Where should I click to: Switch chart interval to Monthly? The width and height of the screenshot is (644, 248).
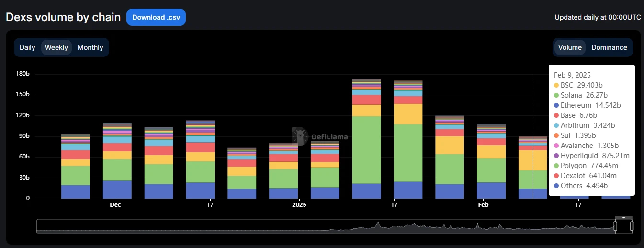pyautogui.click(x=90, y=47)
